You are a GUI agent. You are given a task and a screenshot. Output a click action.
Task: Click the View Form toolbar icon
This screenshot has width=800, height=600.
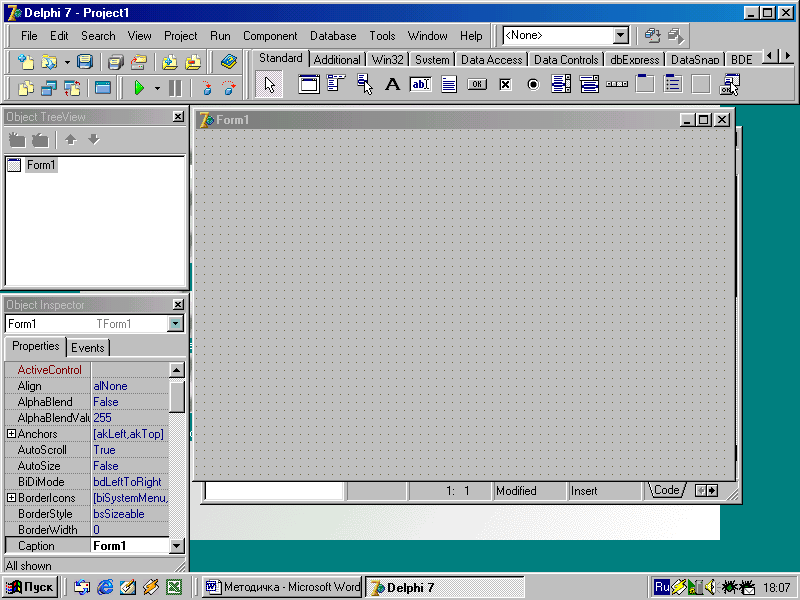pos(48,88)
